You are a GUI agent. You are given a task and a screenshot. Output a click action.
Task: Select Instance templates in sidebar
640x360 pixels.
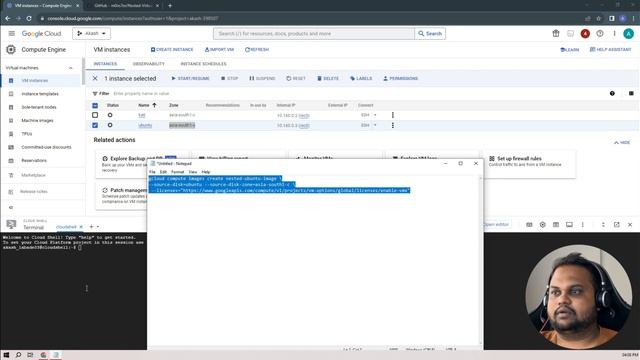(x=41, y=94)
